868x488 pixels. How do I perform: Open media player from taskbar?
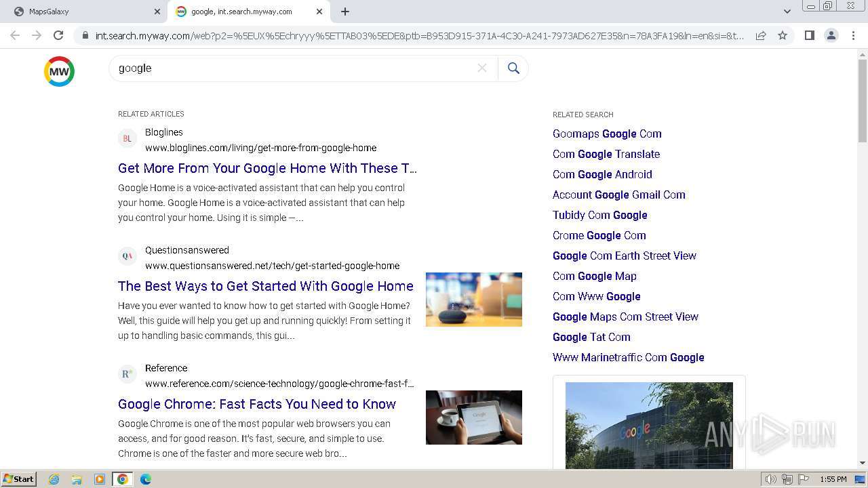[100, 479]
